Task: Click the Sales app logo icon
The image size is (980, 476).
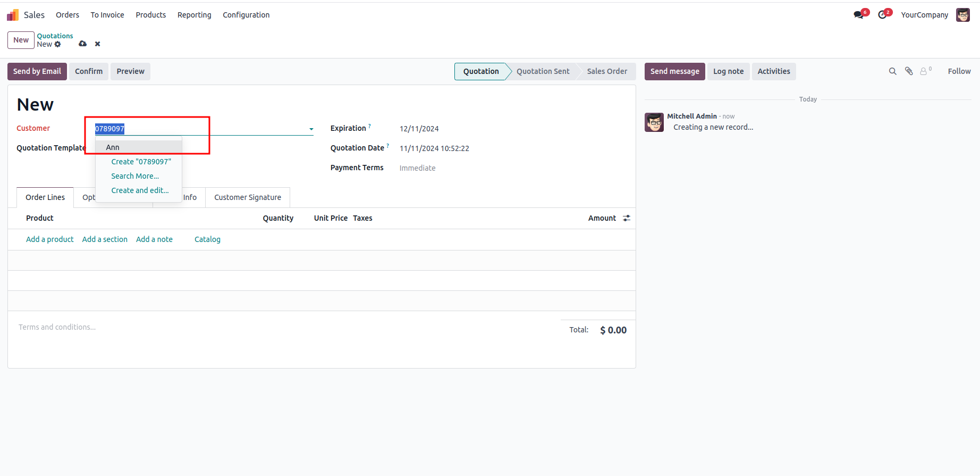Action: click(x=13, y=15)
